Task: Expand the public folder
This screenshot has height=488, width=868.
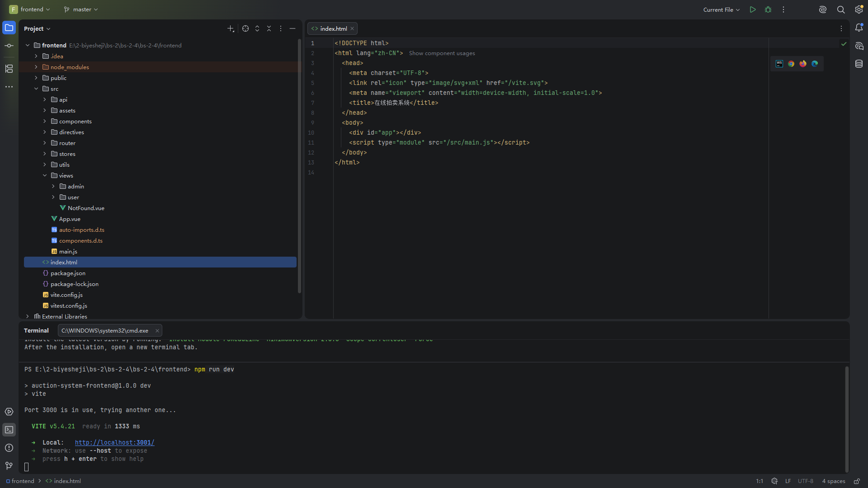Action: coord(36,78)
